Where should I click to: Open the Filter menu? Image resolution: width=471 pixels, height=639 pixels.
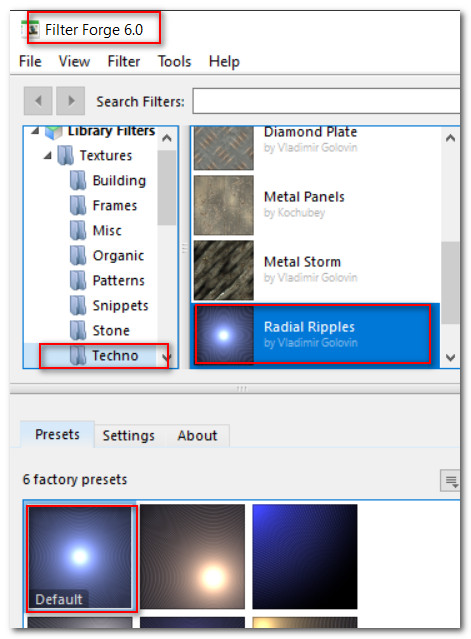pyautogui.click(x=123, y=62)
